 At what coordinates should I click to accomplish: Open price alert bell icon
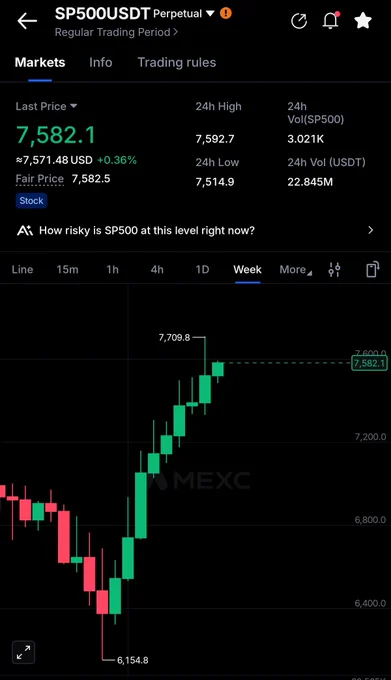pyautogui.click(x=331, y=20)
